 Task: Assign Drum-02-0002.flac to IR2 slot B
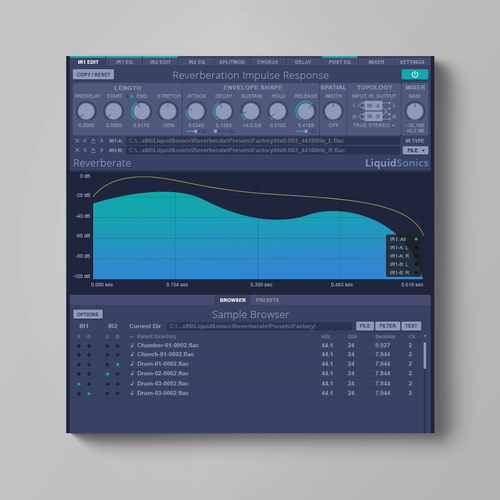coord(118,374)
